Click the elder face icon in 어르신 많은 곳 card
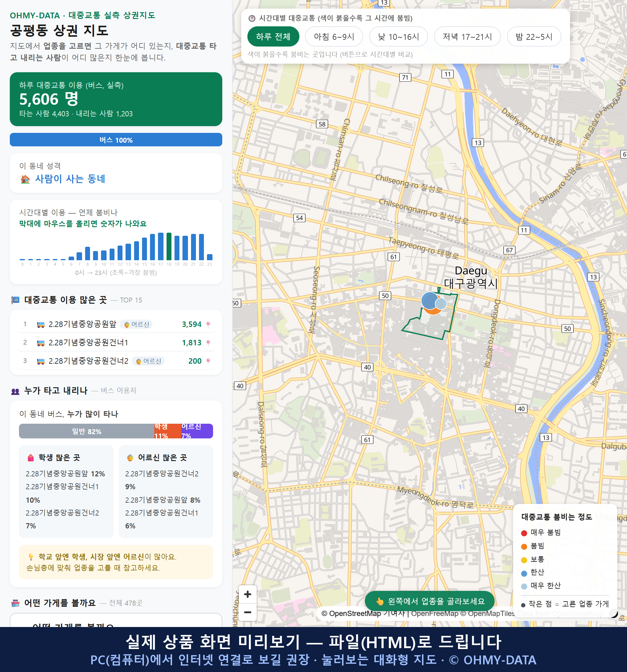The height and width of the screenshot is (672, 627). pyautogui.click(x=130, y=458)
